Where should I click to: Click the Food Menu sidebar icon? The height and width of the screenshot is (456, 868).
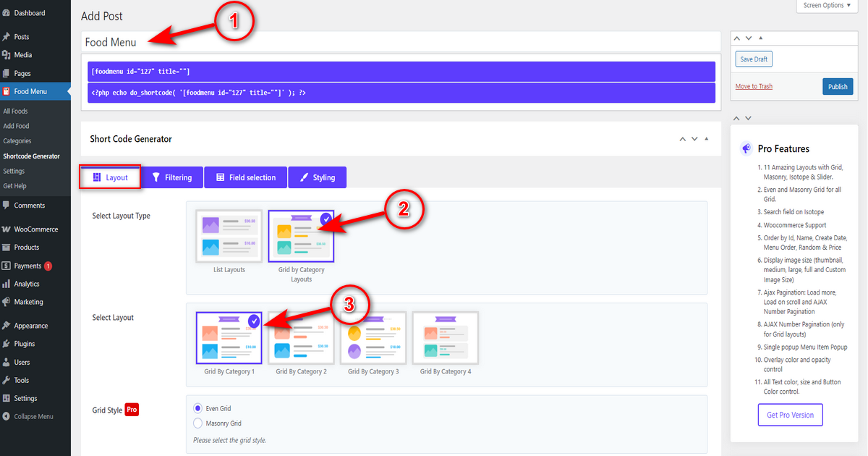[x=7, y=91]
